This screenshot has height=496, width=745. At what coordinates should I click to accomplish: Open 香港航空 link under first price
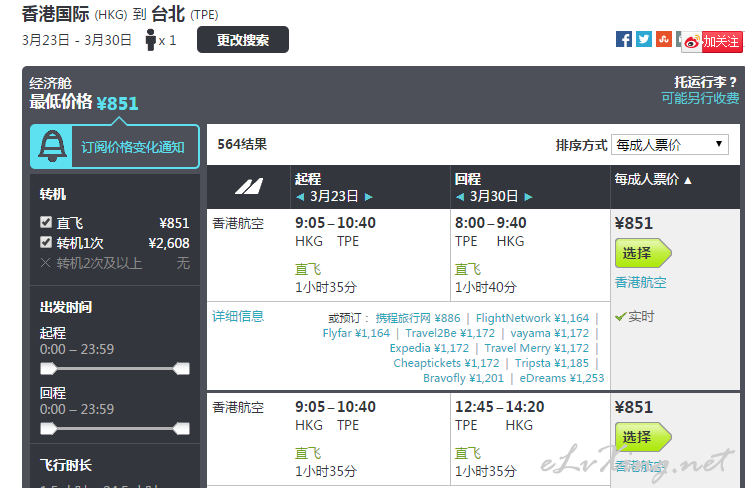click(x=640, y=283)
